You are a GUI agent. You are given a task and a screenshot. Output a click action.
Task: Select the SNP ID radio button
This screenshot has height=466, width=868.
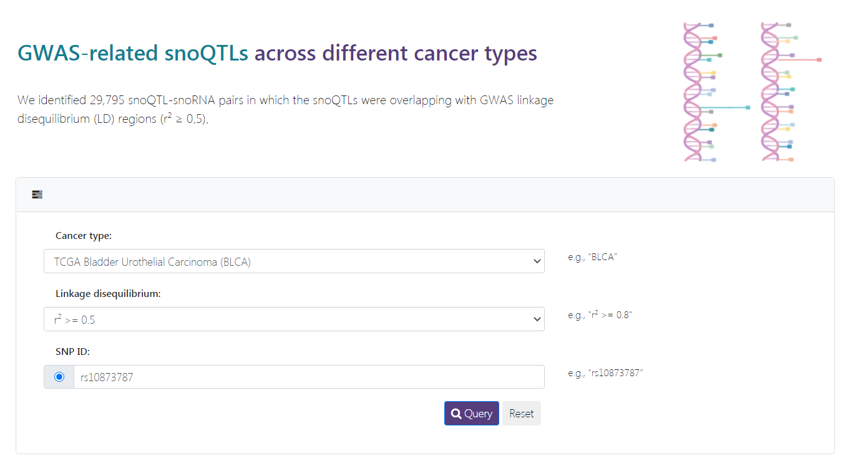point(59,377)
